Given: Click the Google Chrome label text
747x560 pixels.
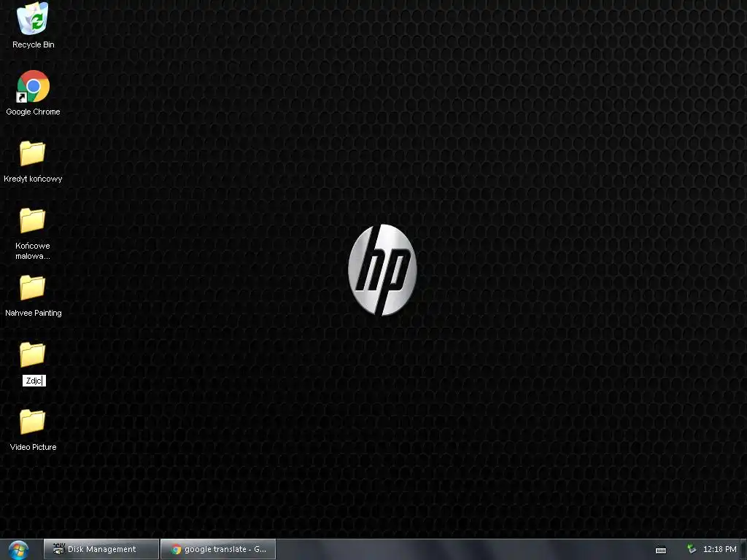Looking at the screenshot, I should (x=33, y=112).
